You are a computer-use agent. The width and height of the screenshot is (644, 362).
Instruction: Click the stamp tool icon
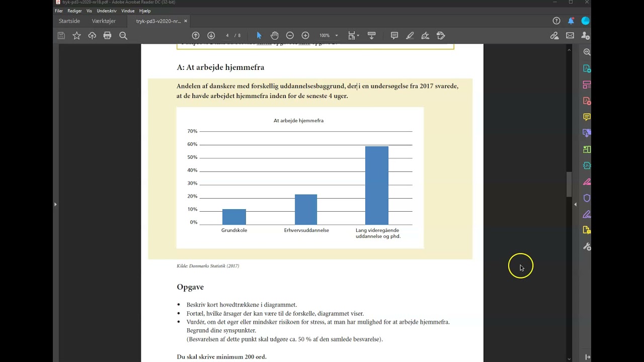click(x=441, y=36)
